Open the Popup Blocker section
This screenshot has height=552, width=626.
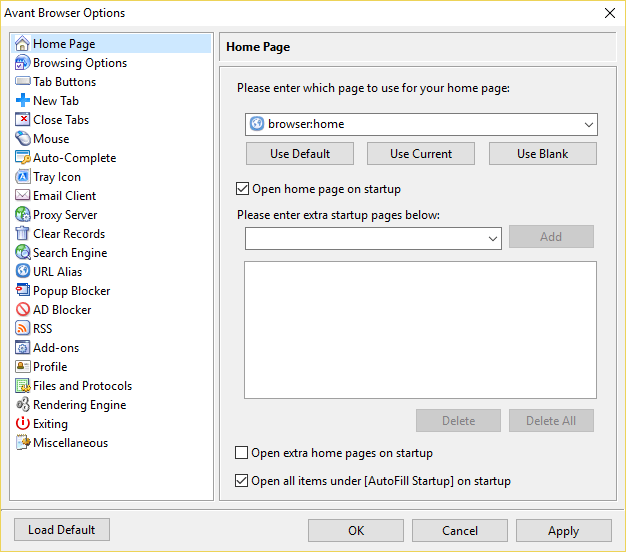71,291
